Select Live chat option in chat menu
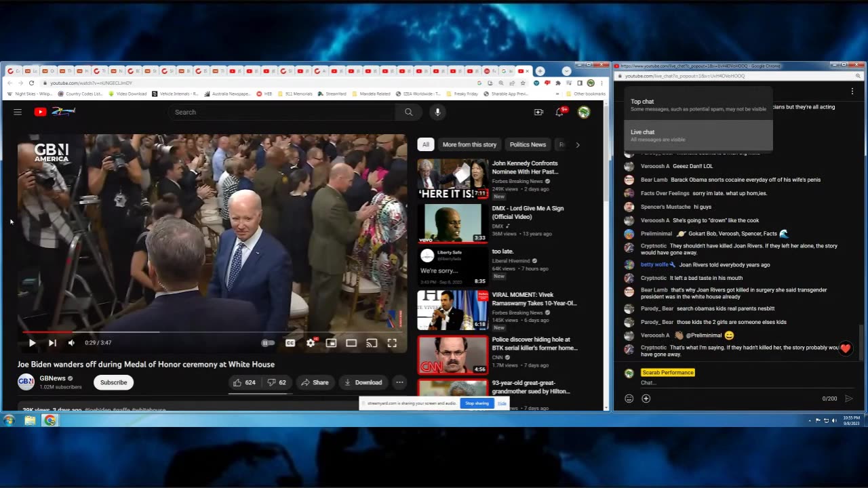868x488 pixels. coord(698,136)
